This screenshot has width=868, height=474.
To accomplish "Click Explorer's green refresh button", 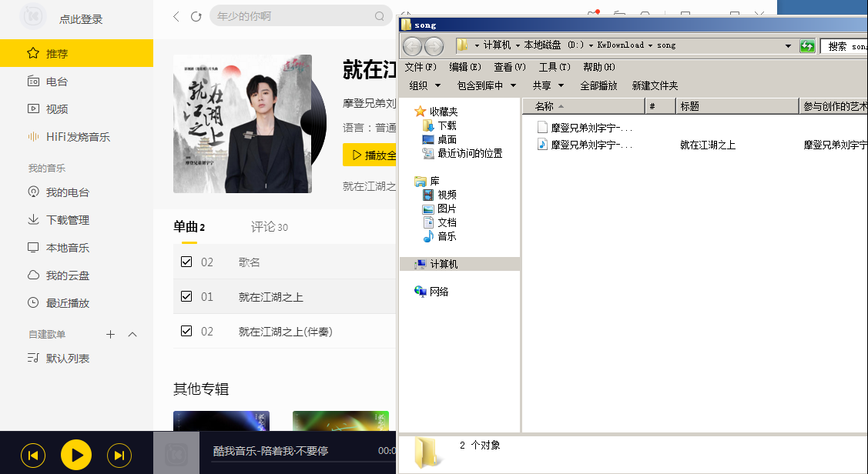I will point(807,46).
